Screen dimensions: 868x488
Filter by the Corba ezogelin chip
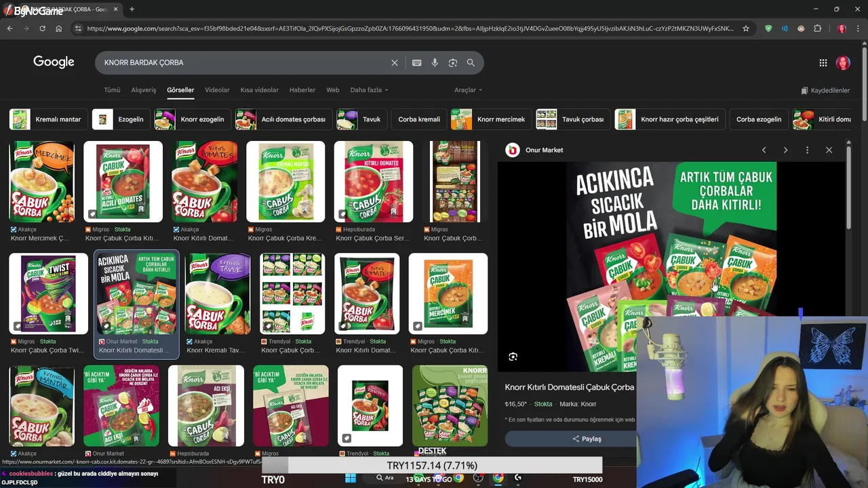pyautogui.click(x=759, y=119)
